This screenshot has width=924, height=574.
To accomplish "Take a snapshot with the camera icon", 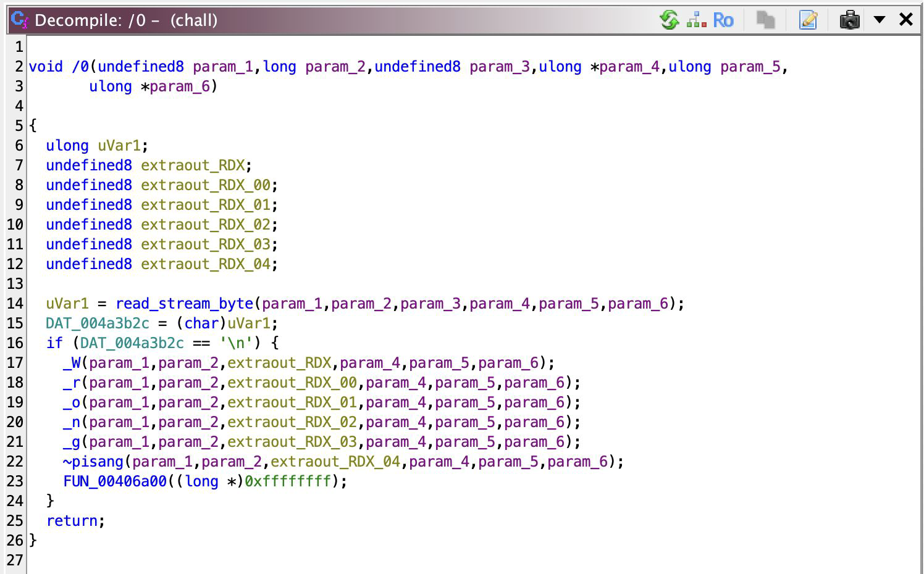I will pos(850,20).
